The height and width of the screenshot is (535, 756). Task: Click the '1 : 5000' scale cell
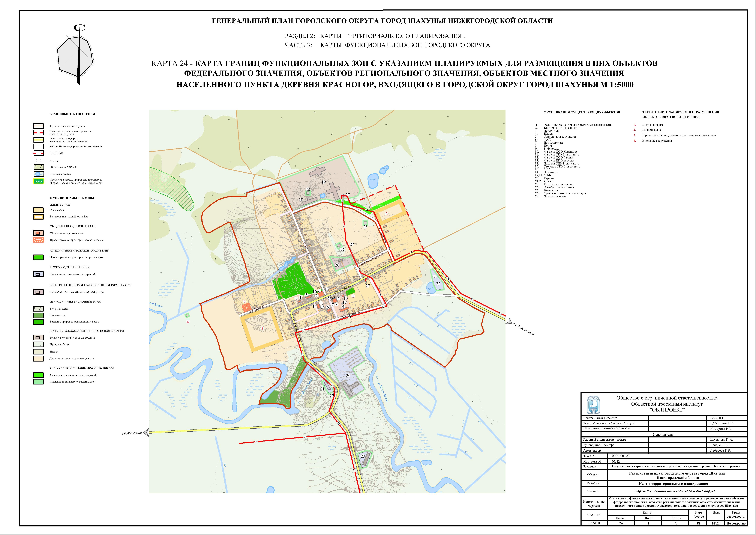coord(594,523)
